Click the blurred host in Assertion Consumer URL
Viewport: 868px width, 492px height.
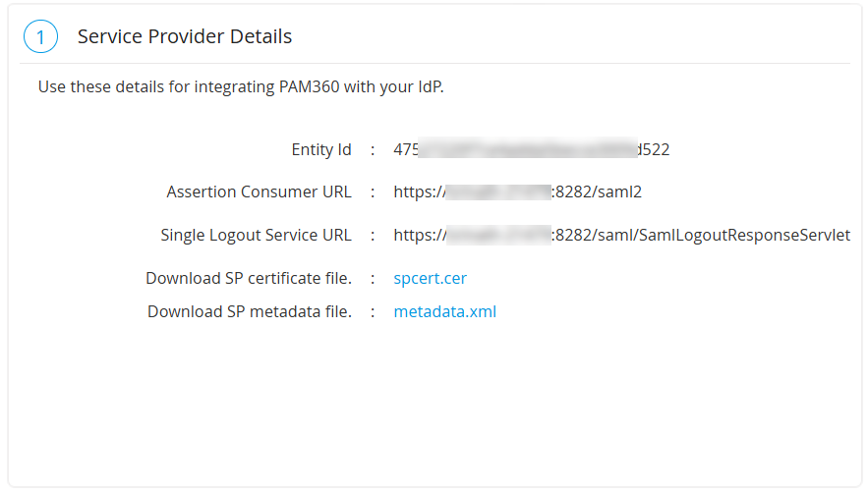(497, 192)
